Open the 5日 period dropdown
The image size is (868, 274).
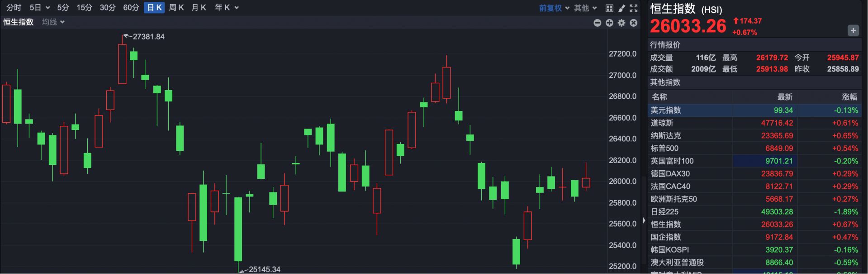tap(39, 8)
